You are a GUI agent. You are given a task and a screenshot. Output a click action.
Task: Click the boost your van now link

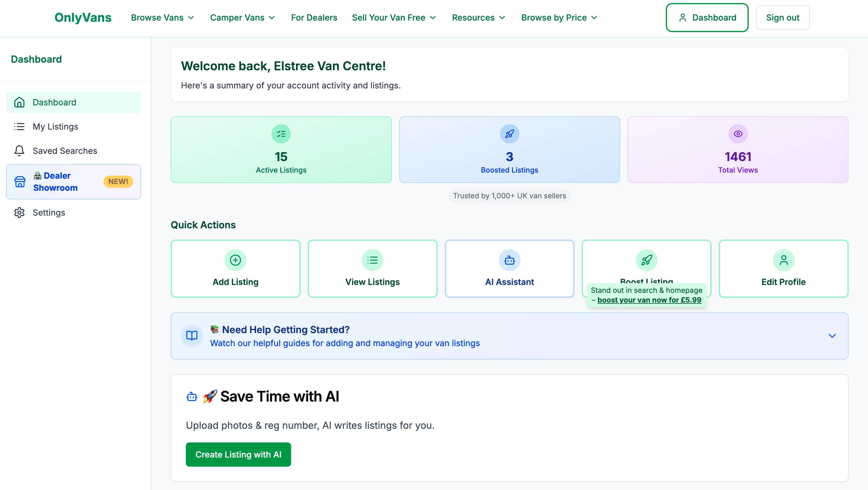[649, 300]
